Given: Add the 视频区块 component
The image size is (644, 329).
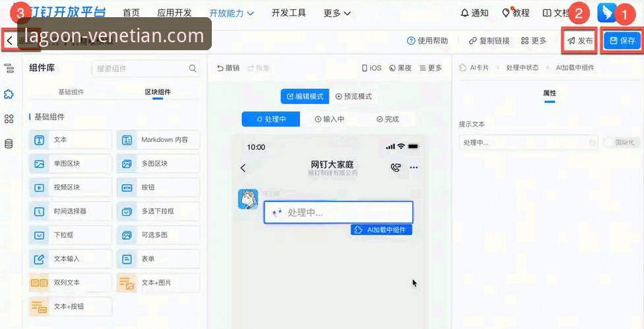Looking at the screenshot, I should [x=70, y=188].
